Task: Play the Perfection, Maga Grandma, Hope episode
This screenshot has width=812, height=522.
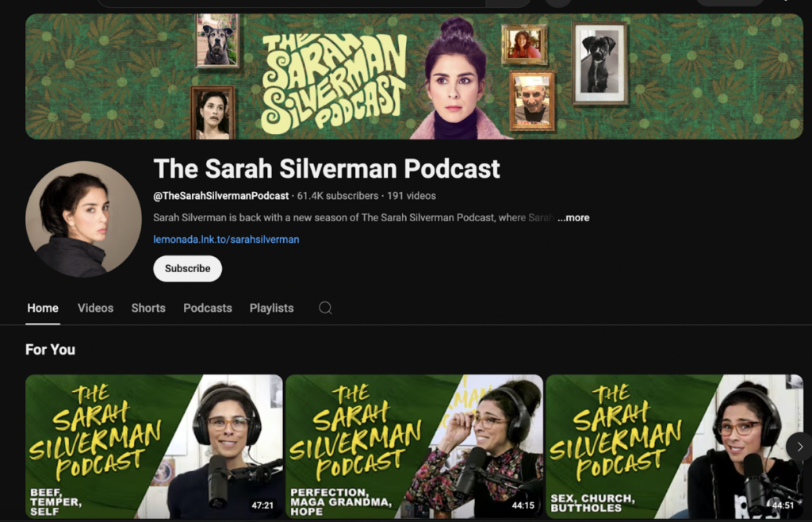Action: tap(414, 447)
